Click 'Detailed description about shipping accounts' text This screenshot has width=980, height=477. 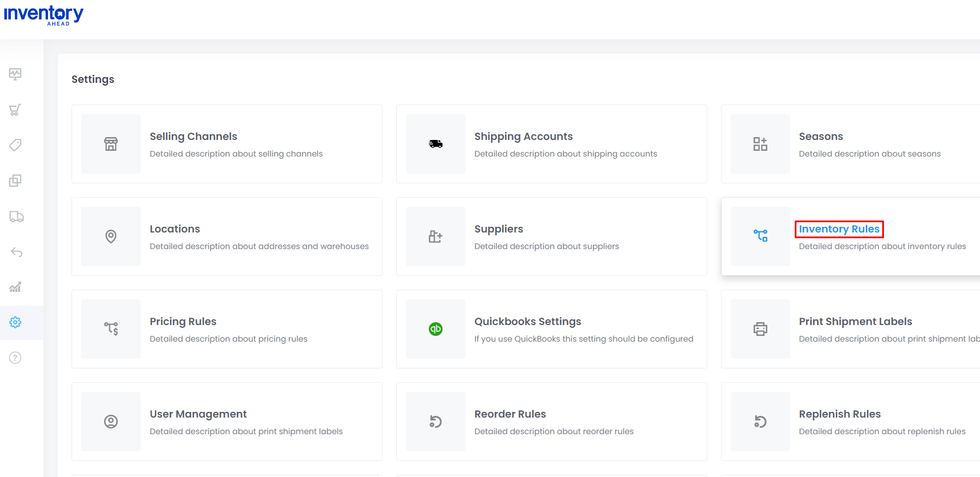(x=565, y=154)
